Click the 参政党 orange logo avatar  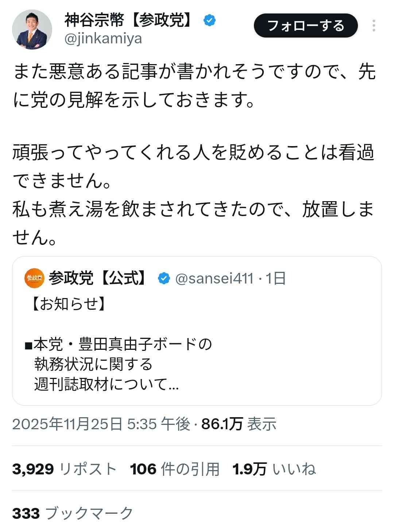34,279
